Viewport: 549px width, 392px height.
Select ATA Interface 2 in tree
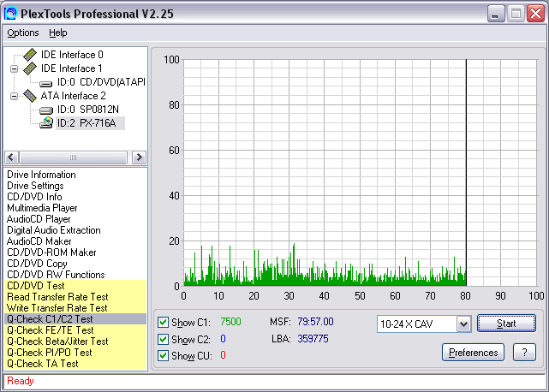click(x=73, y=96)
